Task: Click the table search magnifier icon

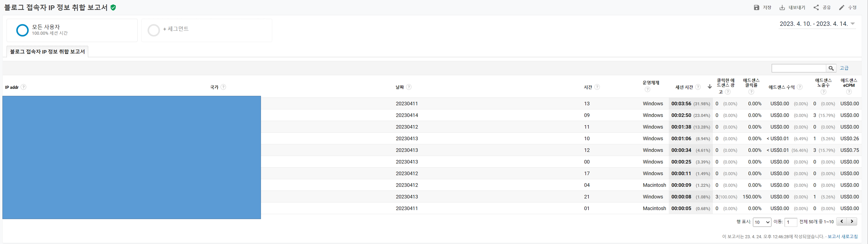Action: [x=831, y=68]
